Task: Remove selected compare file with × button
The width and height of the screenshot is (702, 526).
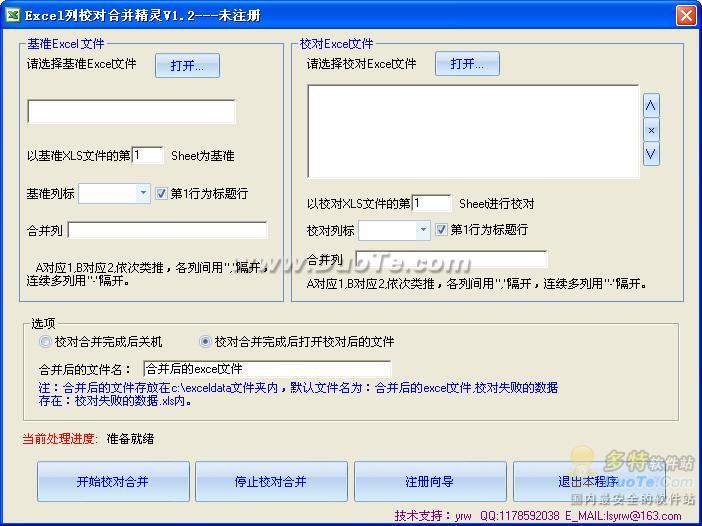Action: [x=651, y=130]
